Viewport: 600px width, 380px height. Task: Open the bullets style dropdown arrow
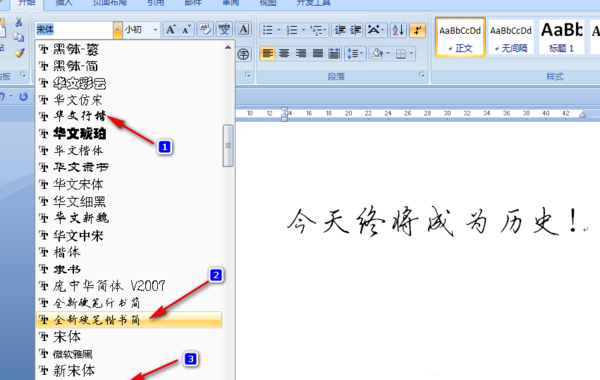279,30
